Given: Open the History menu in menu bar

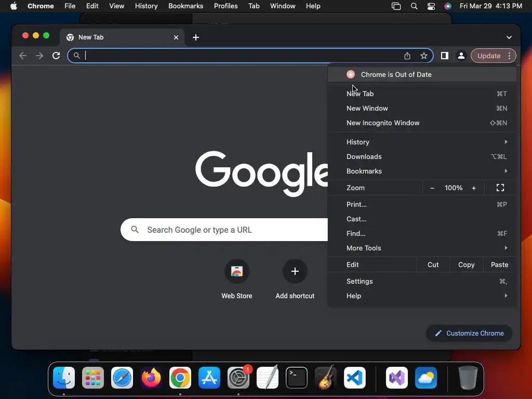Looking at the screenshot, I should [x=146, y=6].
